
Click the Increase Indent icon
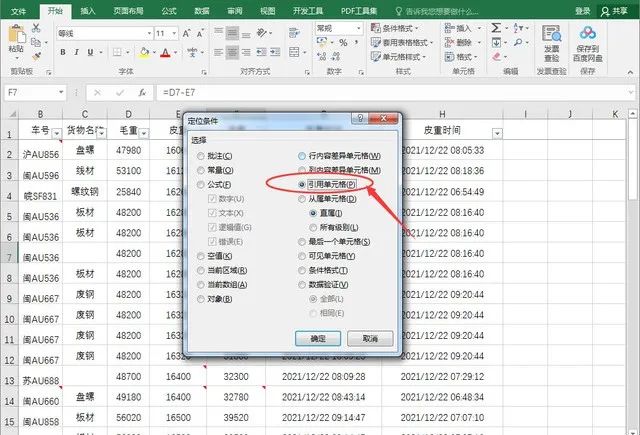275,52
